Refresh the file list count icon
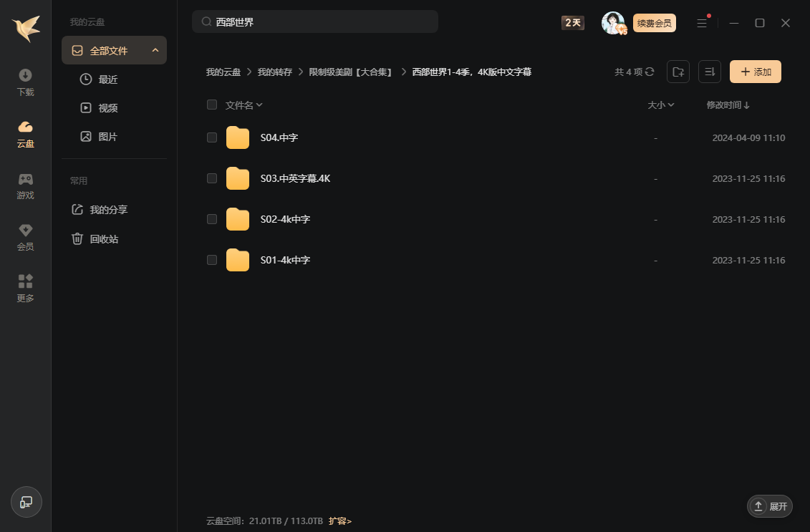This screenshot has width=810, height=532. pos(650,72)
